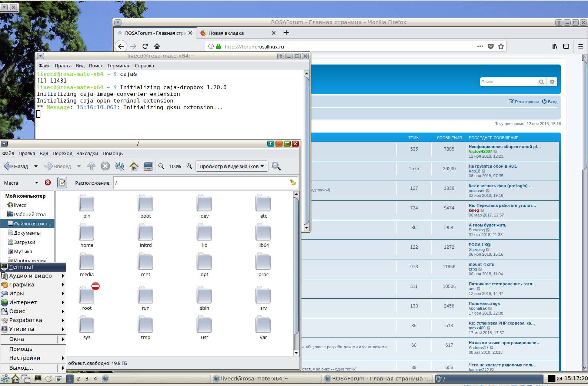This screenshot has width=588, height=386.
Task: Open the Back button history dropdown arrow
Action: 36,166
